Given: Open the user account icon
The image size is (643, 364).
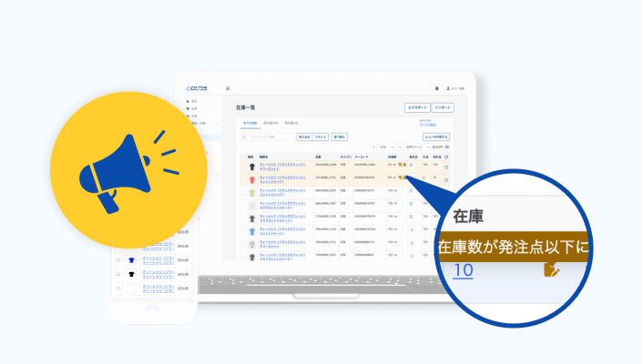Looking at the screenshot, I should click(448, 88).
